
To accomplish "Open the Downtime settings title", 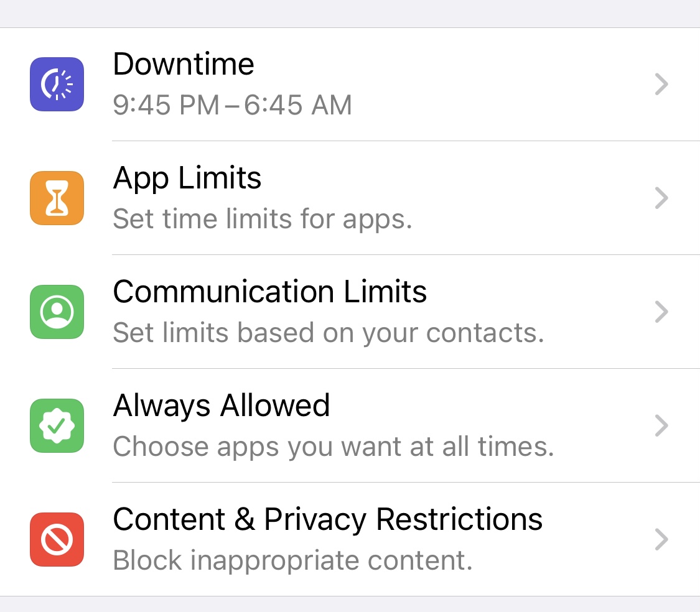I will pos(184,64).
